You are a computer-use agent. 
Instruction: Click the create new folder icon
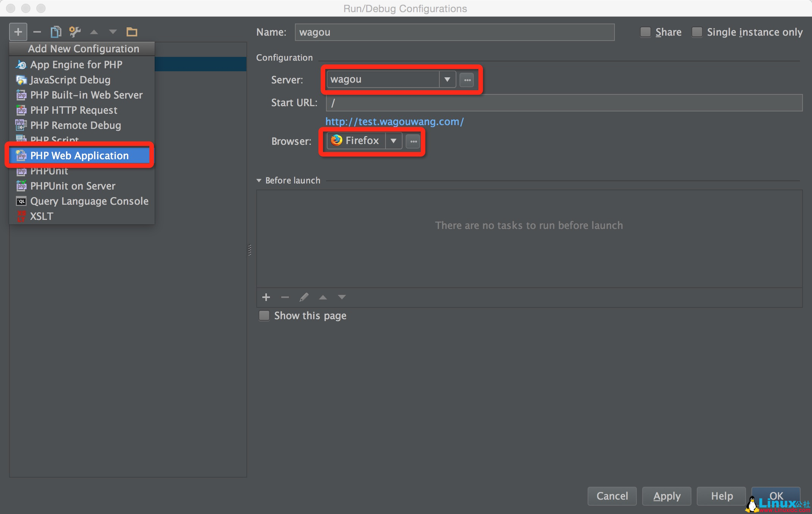coord(132,32)
